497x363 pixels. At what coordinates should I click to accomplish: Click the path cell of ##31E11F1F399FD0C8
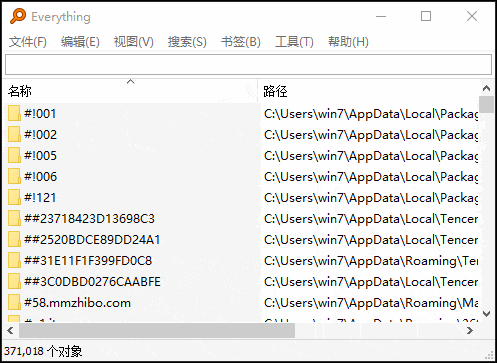click(x=371, y=261)
